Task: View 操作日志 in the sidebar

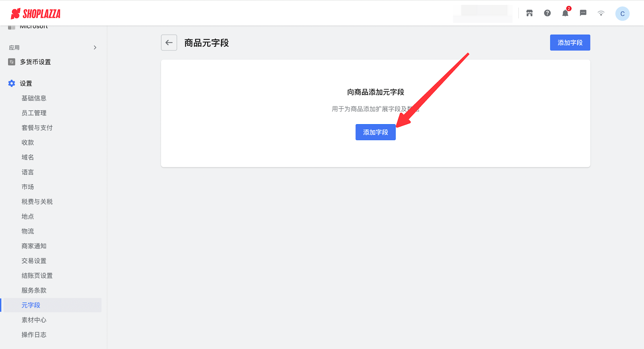Action: click(x=34, y=335)
